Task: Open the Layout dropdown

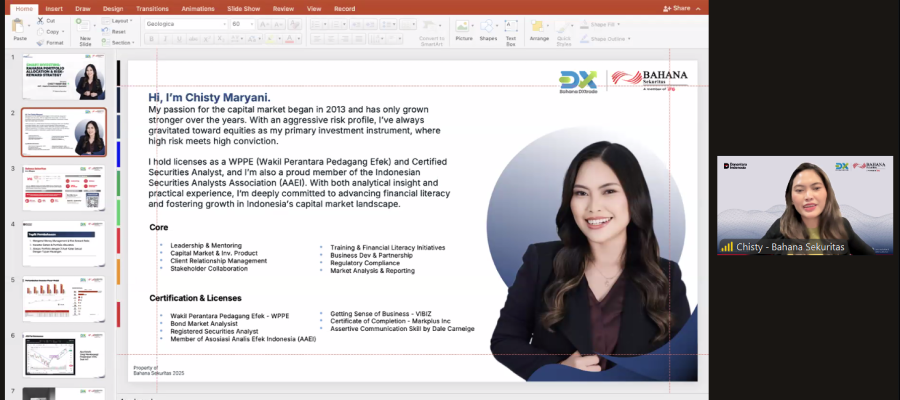Action: pos(118,21)
